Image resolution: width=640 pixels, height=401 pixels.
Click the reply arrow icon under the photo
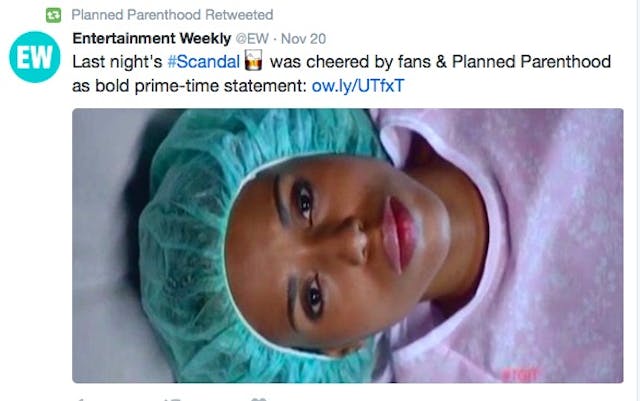(80, 399)
